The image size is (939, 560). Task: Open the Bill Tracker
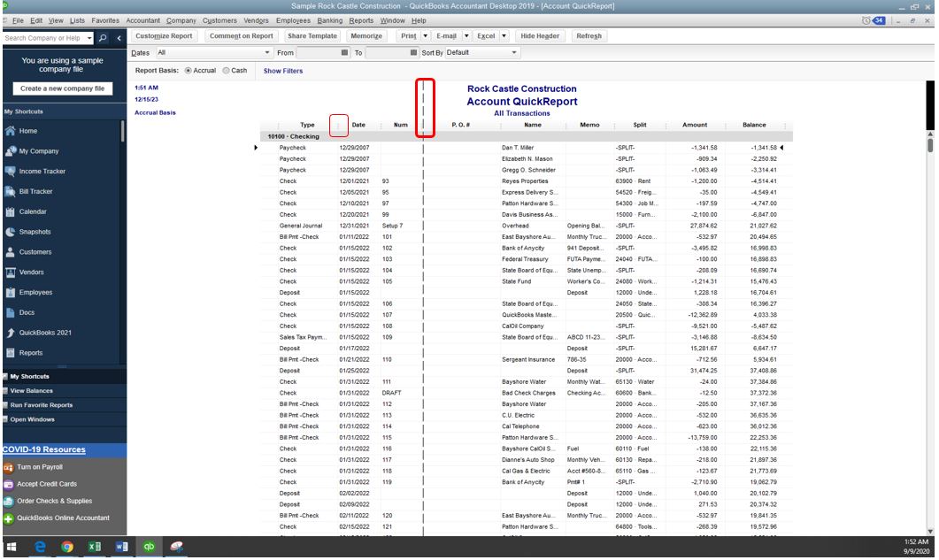37,192
